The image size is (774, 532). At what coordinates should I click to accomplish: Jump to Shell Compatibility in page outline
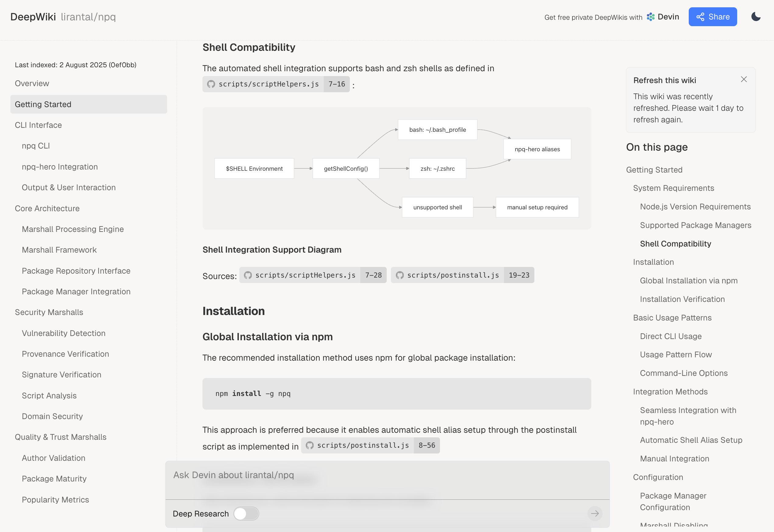[675, 244]
